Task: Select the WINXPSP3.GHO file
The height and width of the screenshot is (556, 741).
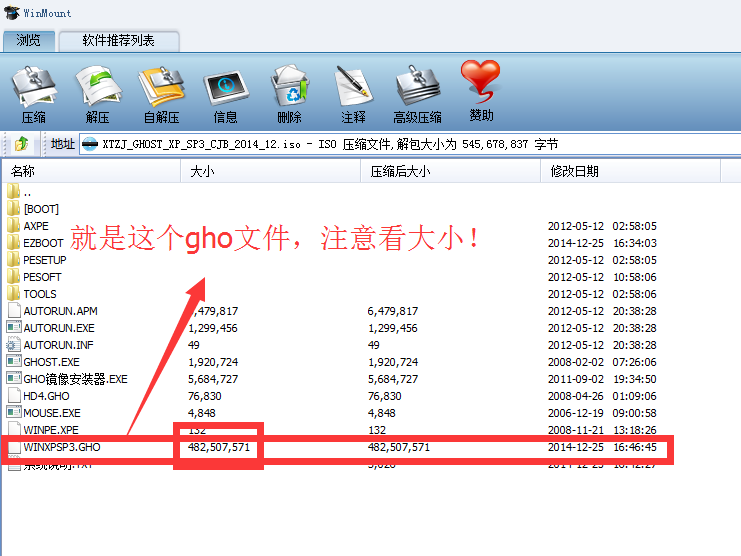Action: pyautogui.click(x=61, y=447)
